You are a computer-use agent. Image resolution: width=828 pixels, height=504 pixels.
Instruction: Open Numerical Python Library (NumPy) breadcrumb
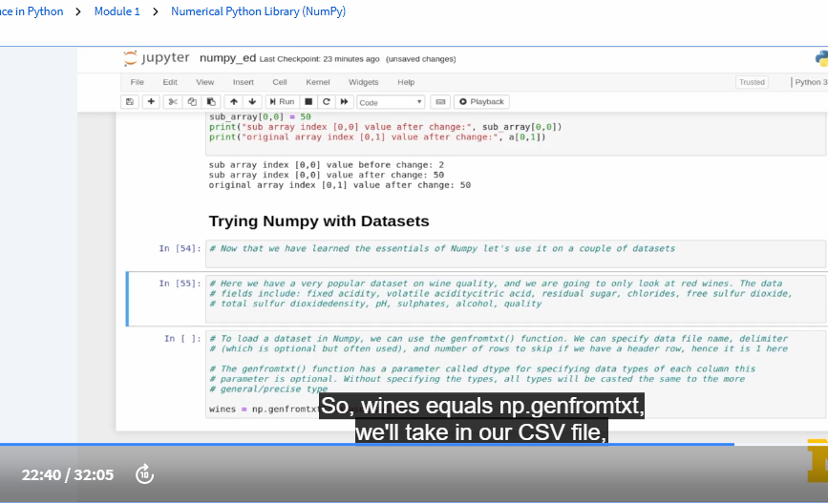[258, 11]
